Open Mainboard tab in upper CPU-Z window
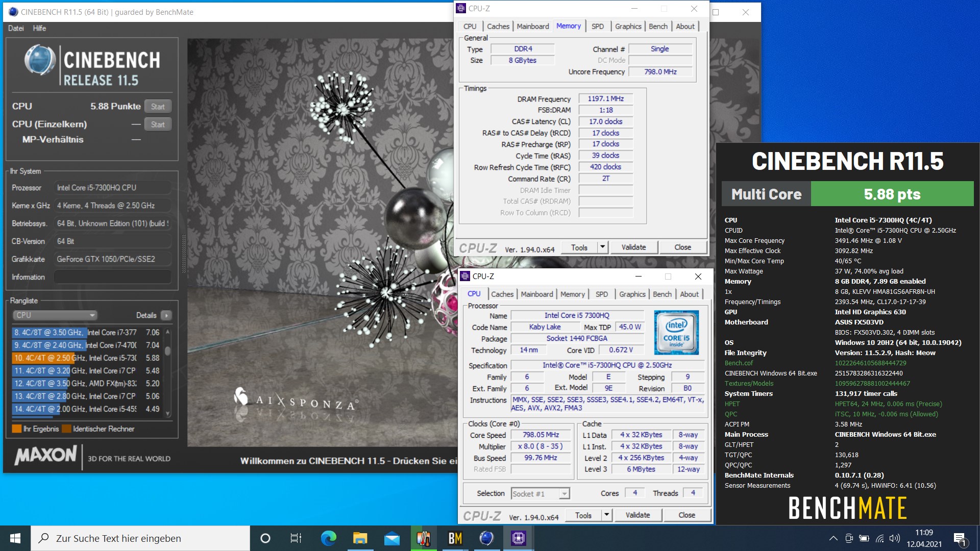The height and width of the screenshot is (551, 980). (532, 27)
